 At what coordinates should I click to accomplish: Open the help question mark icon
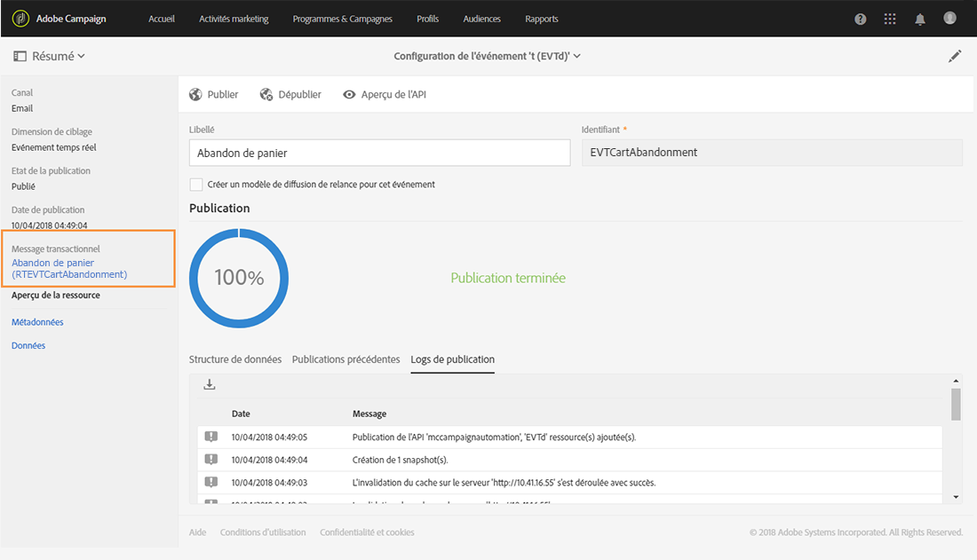point(861,19)
